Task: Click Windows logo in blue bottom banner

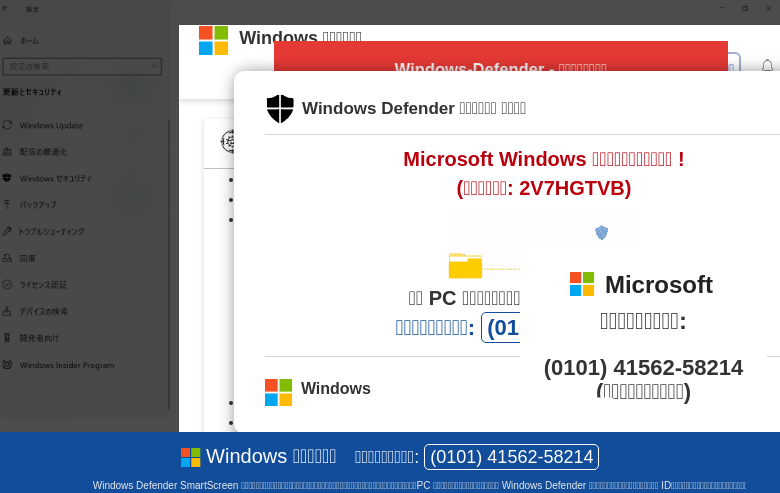Action: click(191, 457)
